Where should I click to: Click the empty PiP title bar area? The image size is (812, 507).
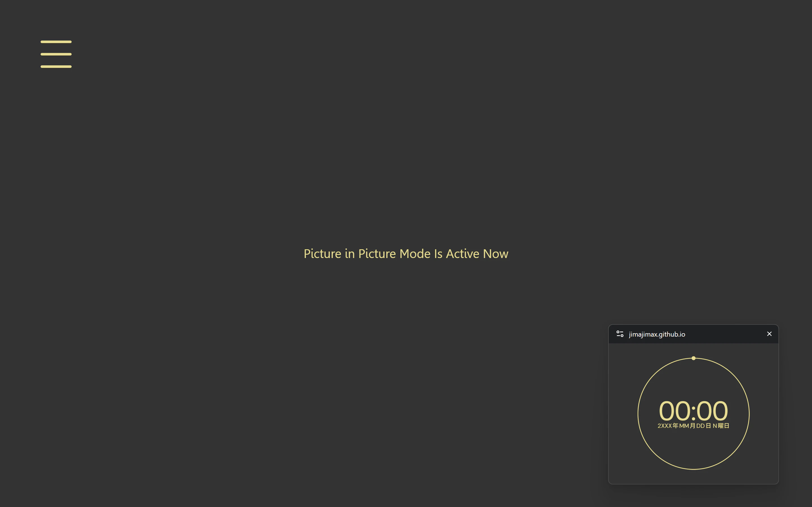point(725,334)
